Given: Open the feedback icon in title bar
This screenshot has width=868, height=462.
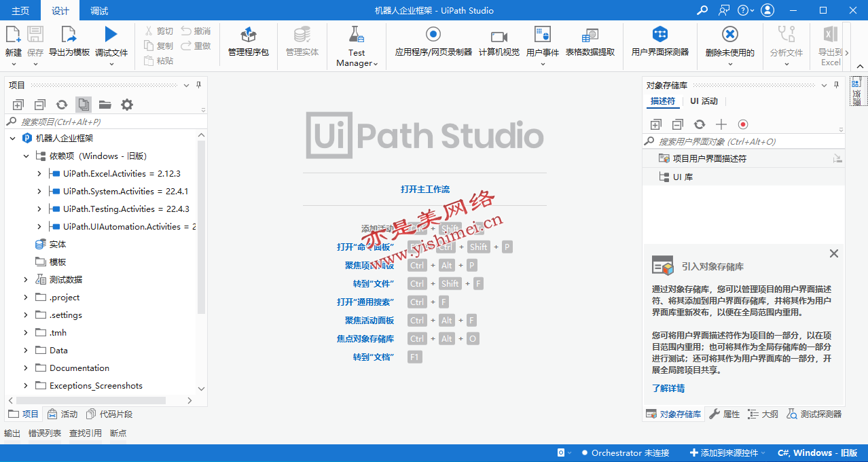Looking at the screenshot, I should [725, 10].
